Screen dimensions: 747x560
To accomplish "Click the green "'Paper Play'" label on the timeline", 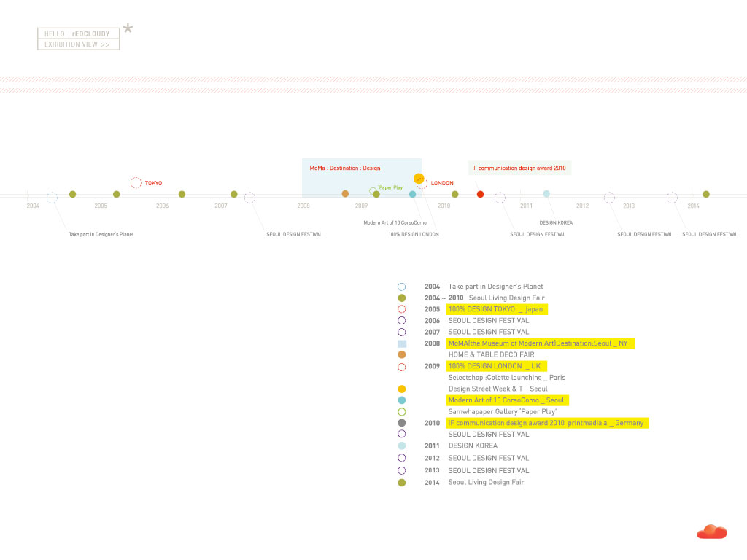I will [x=391, y=187].
